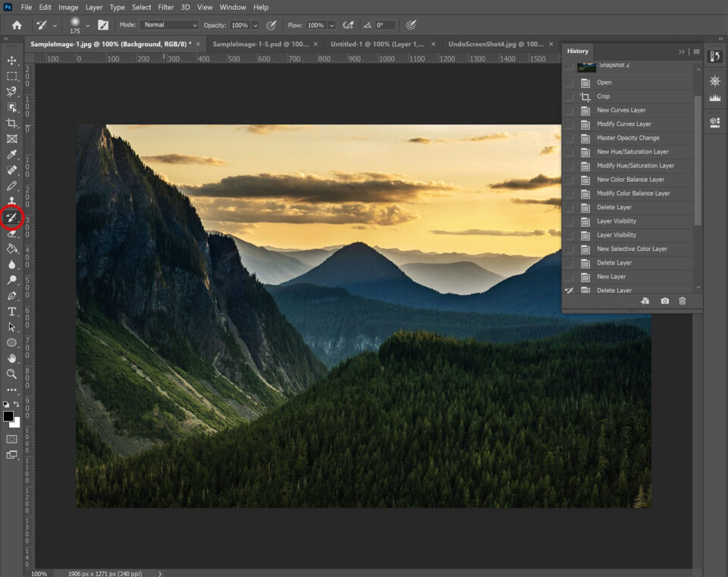The image size is (728, 577).
Task: Select the Move tool
Action: (x=11, y=59)
